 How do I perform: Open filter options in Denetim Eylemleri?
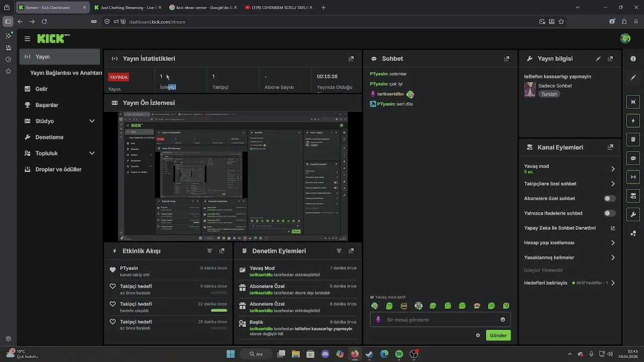[339, 251]
